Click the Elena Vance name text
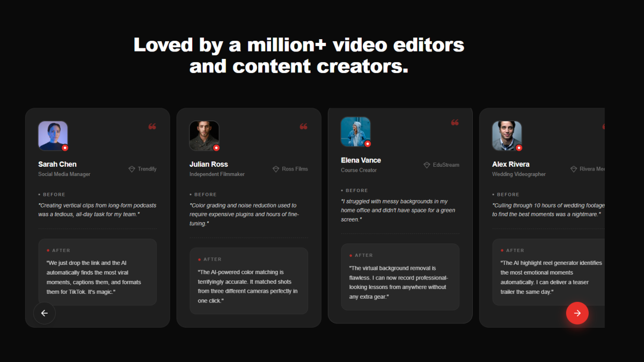The image size is (644, 362). tap(361, 160)
